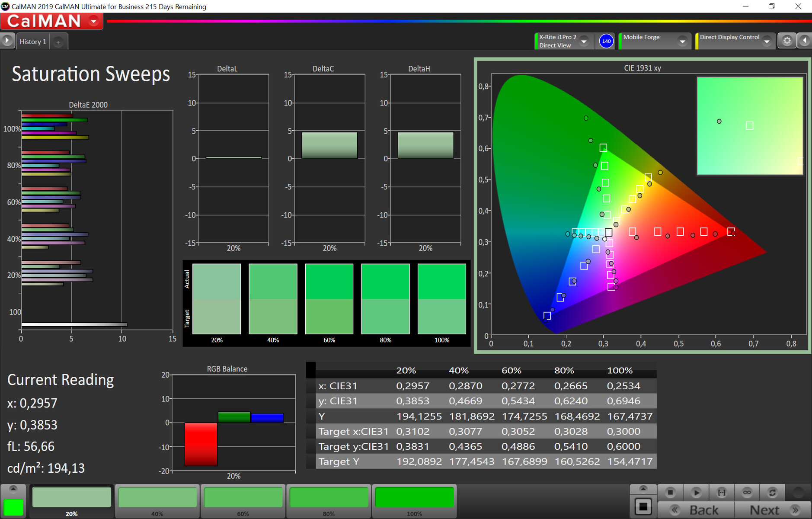Toggle the black square pattern window button
This screenshot has width=812, height=519.
click(x=643, y=506)
